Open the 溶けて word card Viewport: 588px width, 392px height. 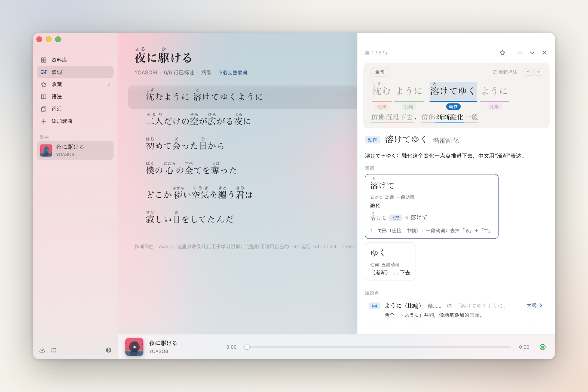point(431,206)
